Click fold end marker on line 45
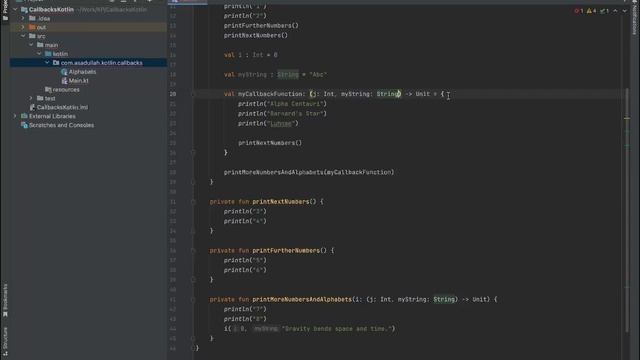 193,338
